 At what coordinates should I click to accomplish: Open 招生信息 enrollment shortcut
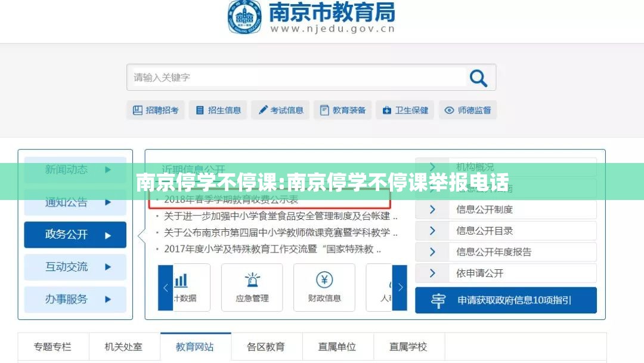tap(218, 110)
